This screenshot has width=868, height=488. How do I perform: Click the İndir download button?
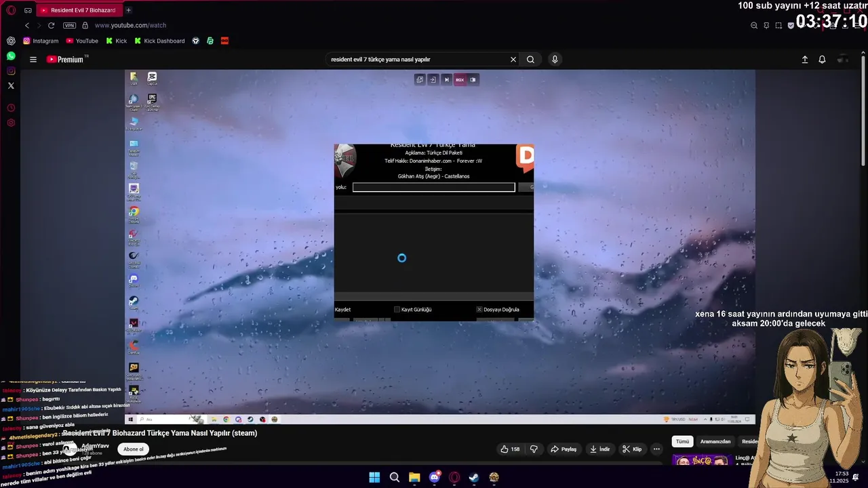(x=600, y=449)
